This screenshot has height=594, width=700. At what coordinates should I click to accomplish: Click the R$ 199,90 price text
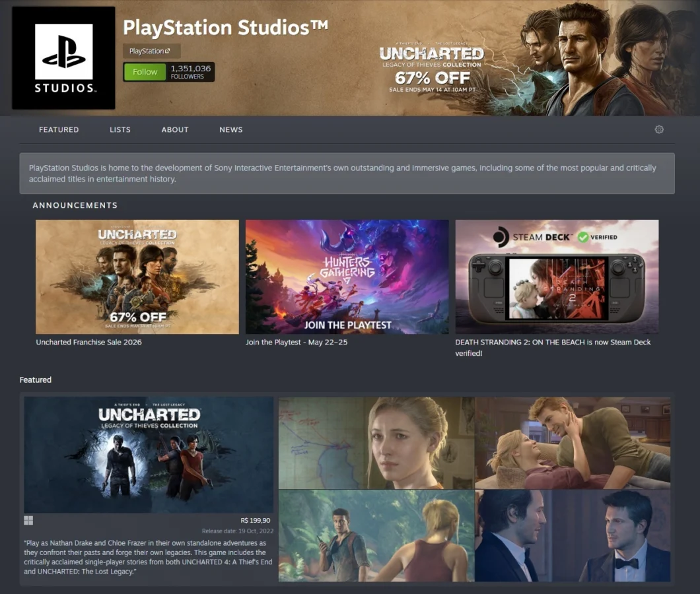point(256,520)
